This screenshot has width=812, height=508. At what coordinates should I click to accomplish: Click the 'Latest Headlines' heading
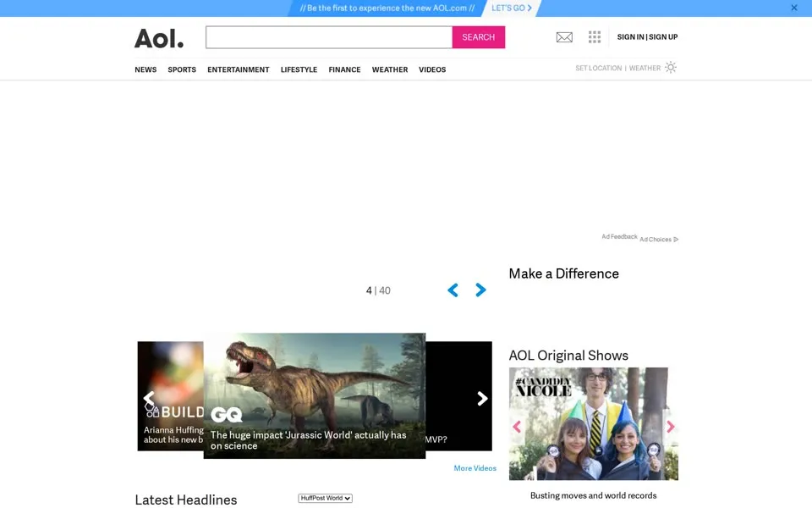186,500
